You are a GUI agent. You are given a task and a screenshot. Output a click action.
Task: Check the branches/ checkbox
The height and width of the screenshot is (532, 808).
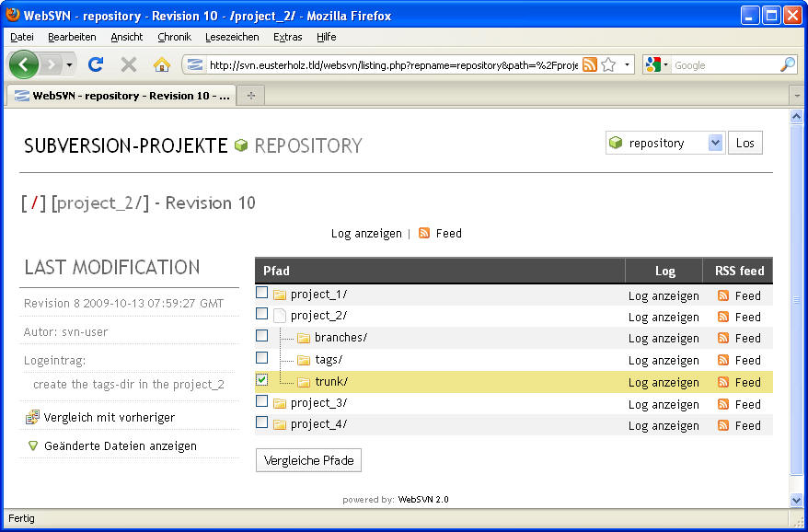(x=262, y=336)
